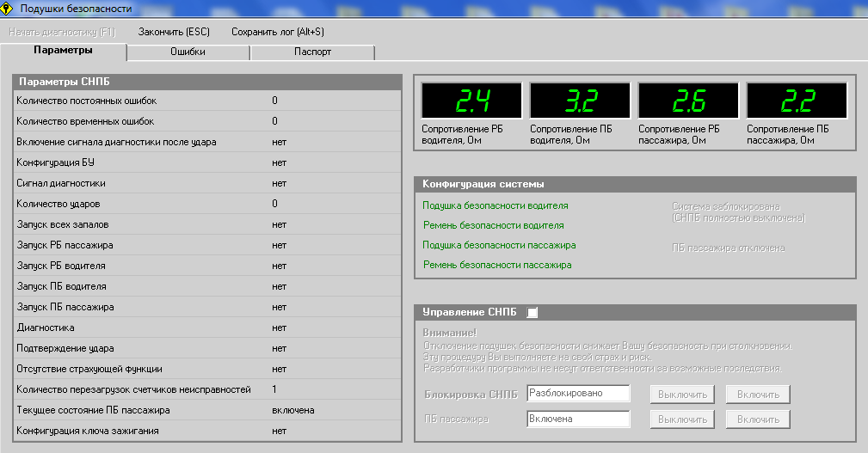Select row Запуск всех запалов
The image size is (868, 453).
click(x=207, y=224)
